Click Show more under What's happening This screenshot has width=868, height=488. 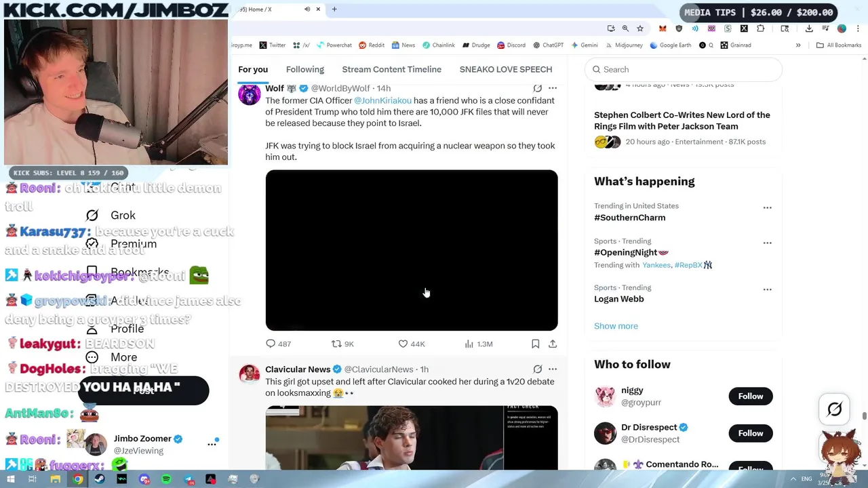(616, 326)
